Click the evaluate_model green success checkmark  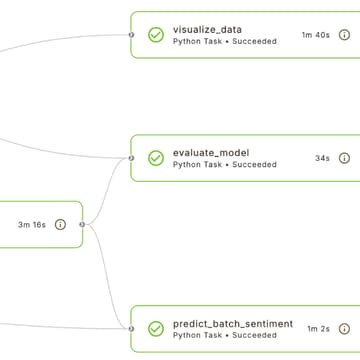[x=156, y=158]
